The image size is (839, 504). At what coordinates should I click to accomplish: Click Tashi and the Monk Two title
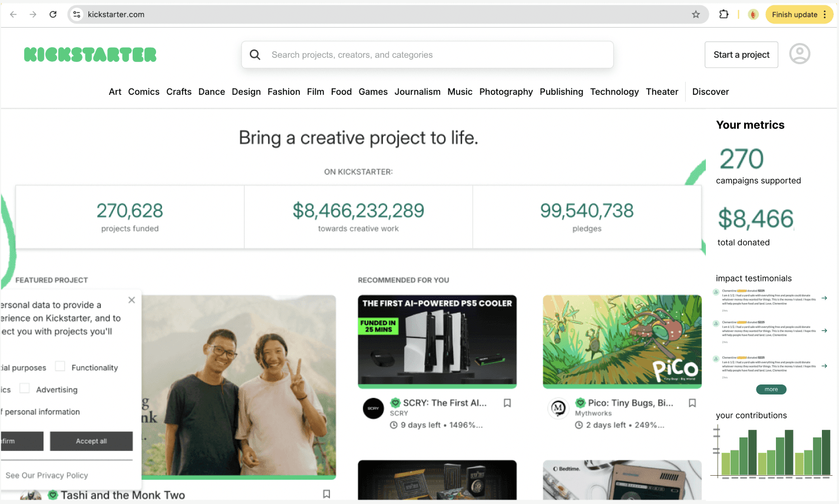click(123, 495)
